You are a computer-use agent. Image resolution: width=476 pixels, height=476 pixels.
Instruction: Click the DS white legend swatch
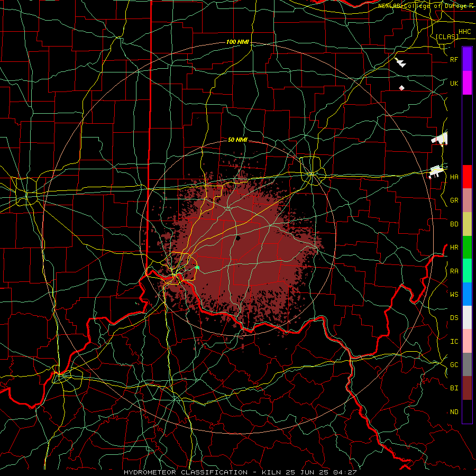467,317
